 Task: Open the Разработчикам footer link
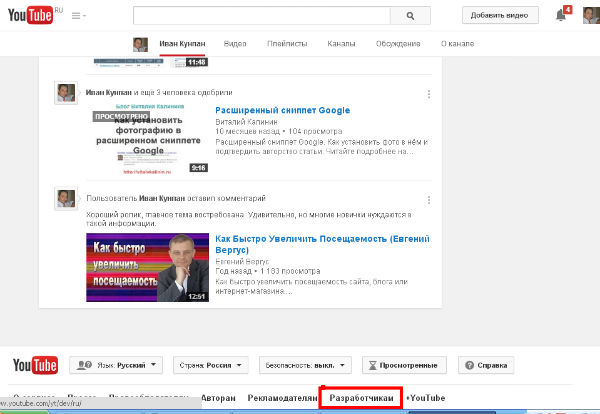(x=362, y=398)
